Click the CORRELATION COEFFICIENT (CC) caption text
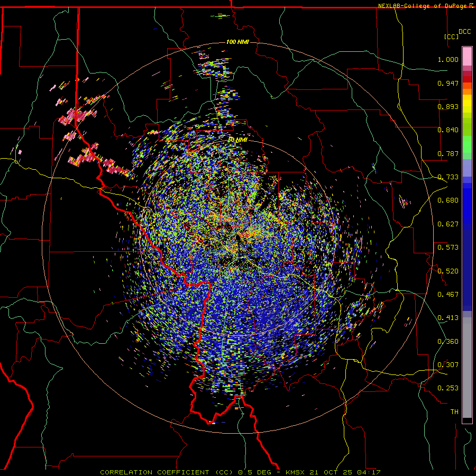Screen dimensions: 476x476 coord(167,472)
